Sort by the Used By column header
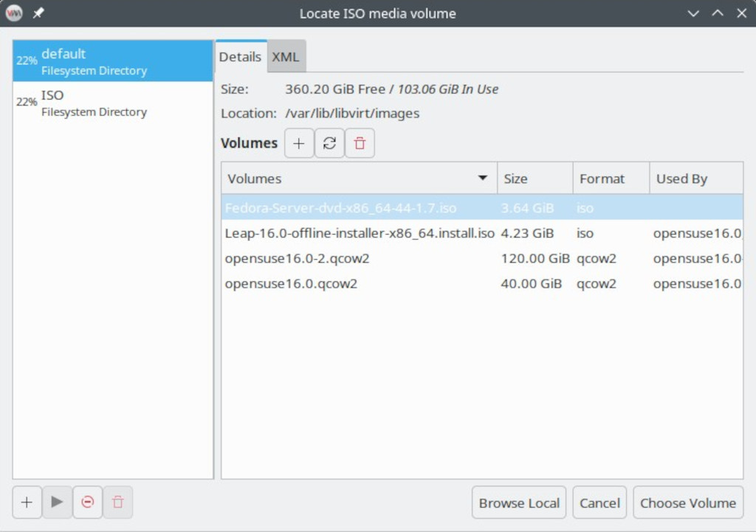Screen dimensions: 756x532 pyautogui.click(x=696, y=179)
